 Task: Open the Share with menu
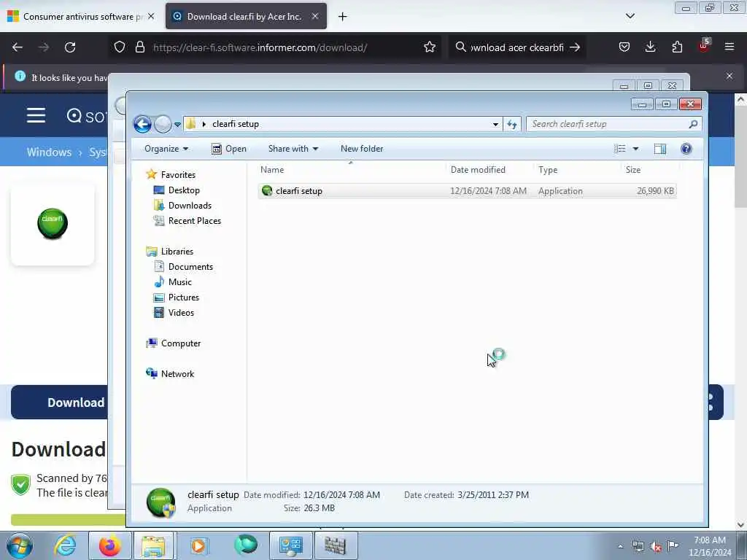point(293,149)
